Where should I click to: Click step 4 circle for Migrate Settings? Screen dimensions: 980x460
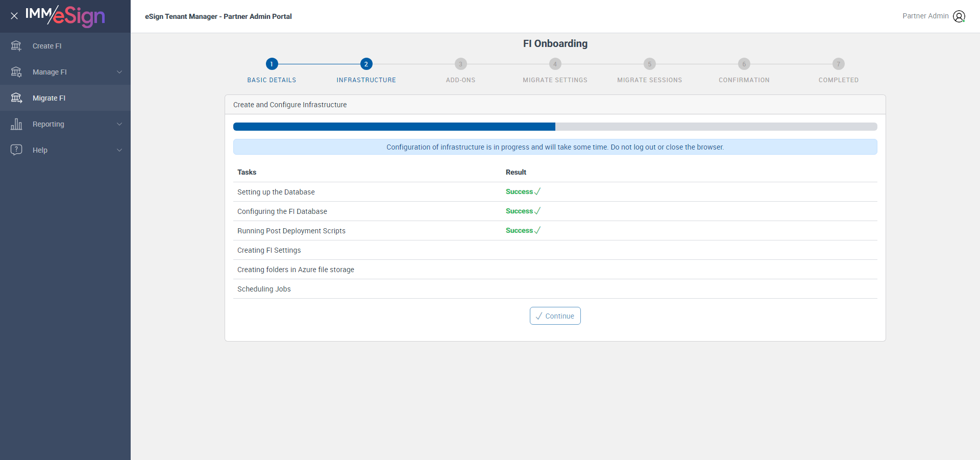(555, 64)
